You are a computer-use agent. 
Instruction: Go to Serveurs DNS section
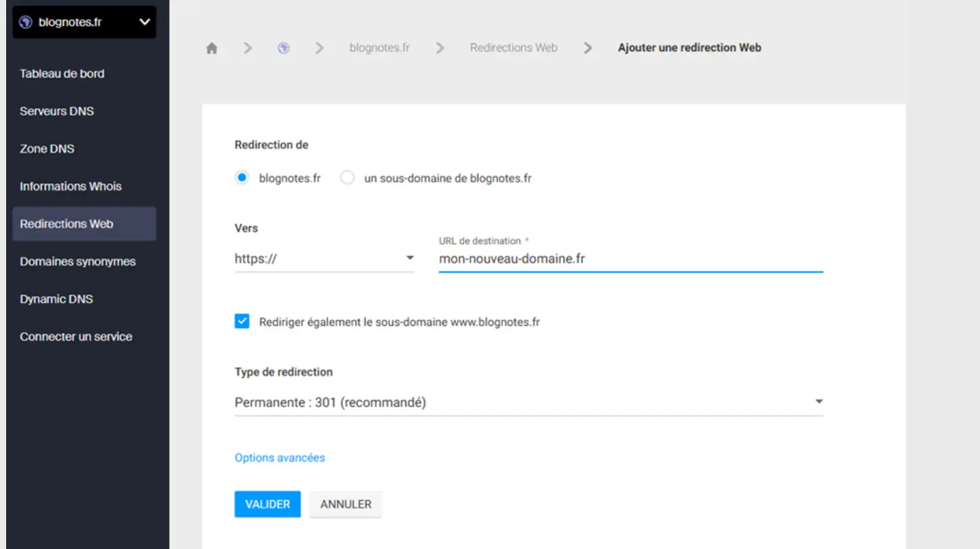point(57,111)
